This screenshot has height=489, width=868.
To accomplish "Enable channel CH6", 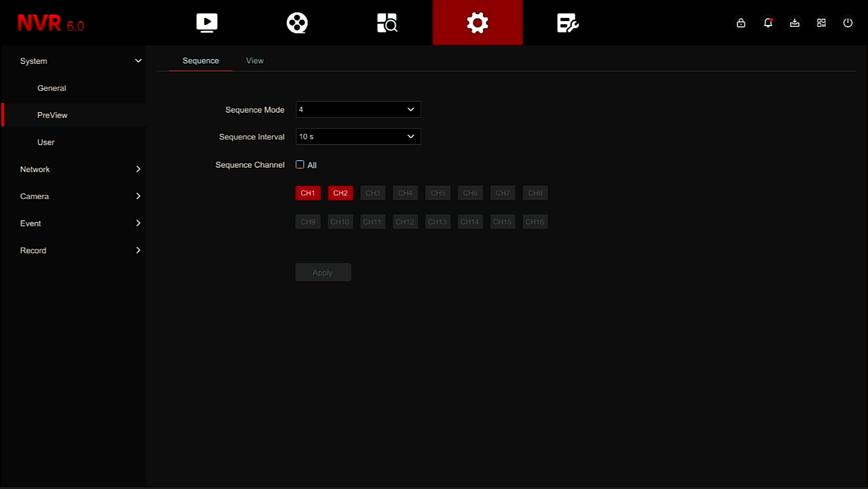I will tap(470, 193).
